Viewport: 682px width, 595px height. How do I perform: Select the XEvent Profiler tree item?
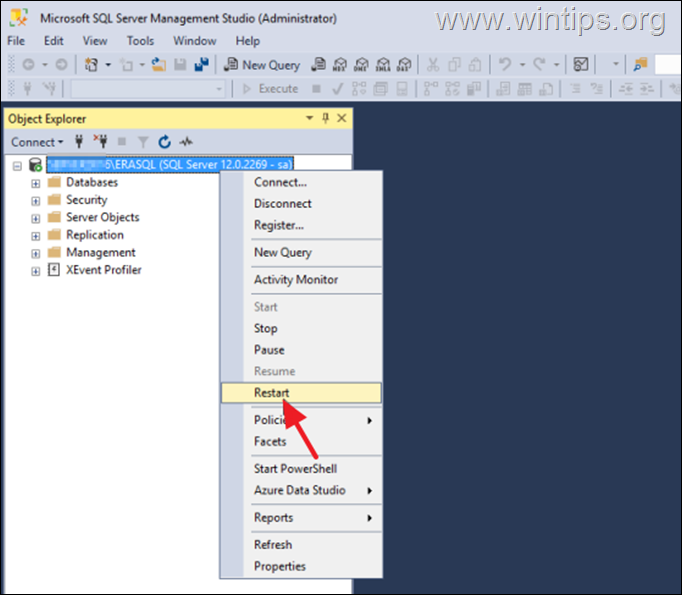(104, 270)
